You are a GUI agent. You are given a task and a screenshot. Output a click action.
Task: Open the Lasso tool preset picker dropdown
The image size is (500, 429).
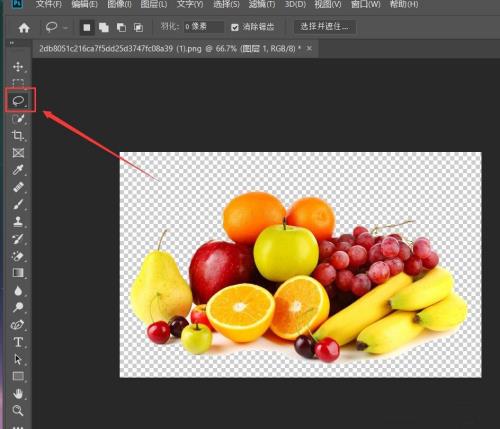65,28
